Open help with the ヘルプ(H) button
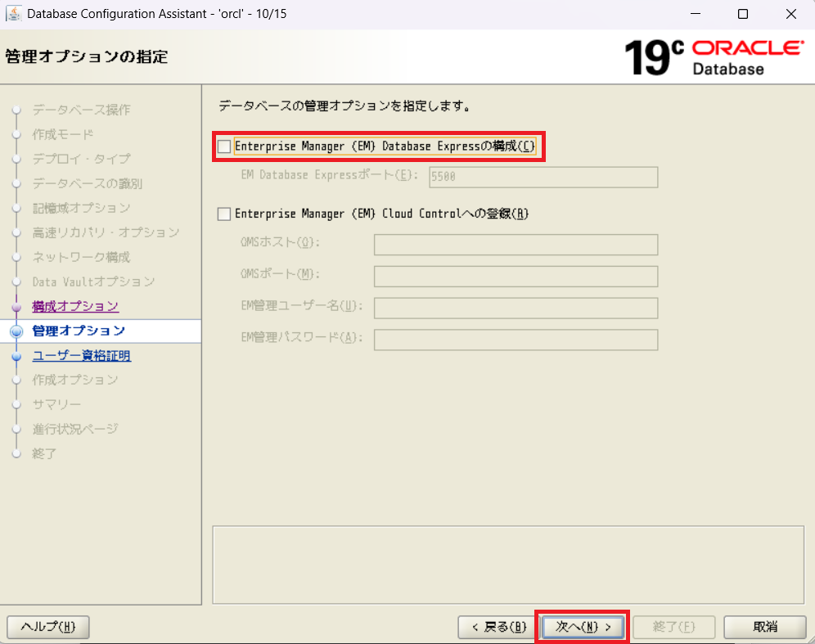Image resolution: width=815 pixels, height=644 pixels. point(47,627)
